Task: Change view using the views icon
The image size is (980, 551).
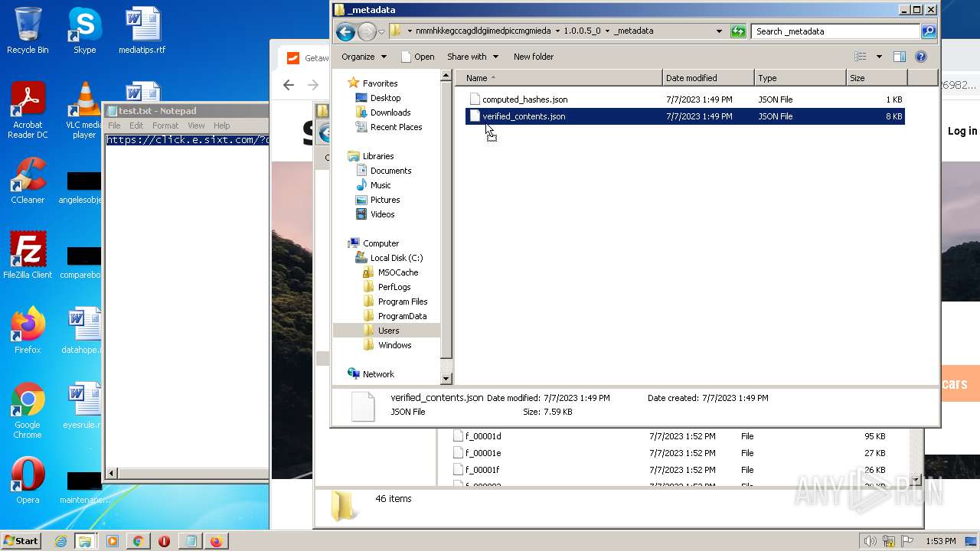Action: (x=861, y=57)
